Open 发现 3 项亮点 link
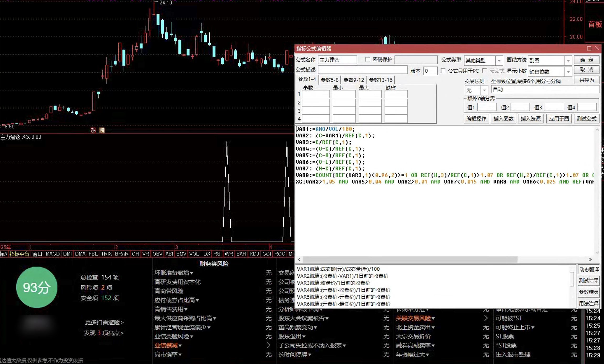 pos(104,333)
